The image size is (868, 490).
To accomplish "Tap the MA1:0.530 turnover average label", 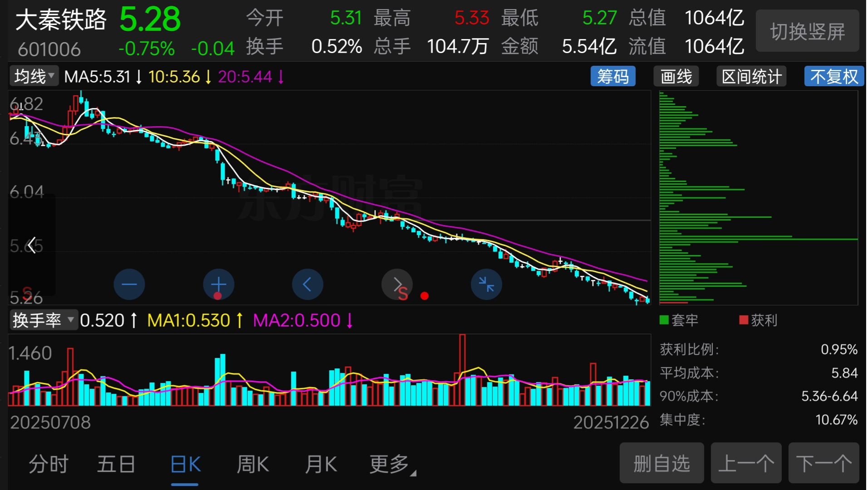I will (189, 320).
